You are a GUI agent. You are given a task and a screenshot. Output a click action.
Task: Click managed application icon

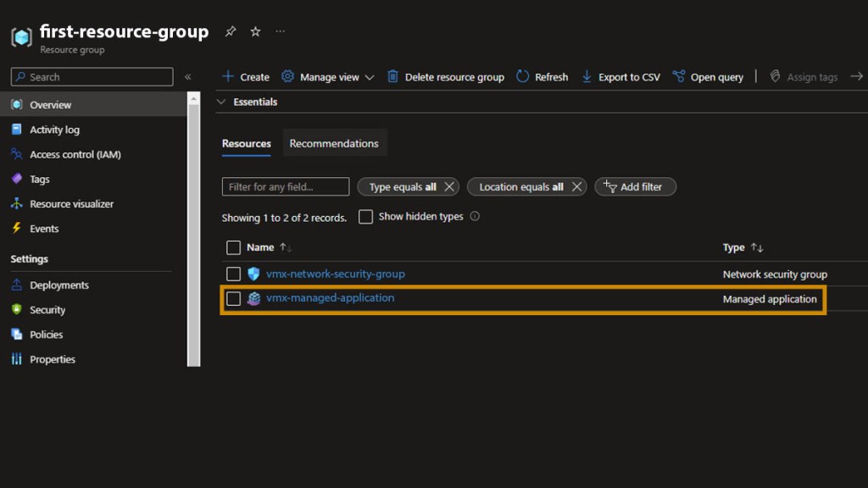click(x=253, y=299)
